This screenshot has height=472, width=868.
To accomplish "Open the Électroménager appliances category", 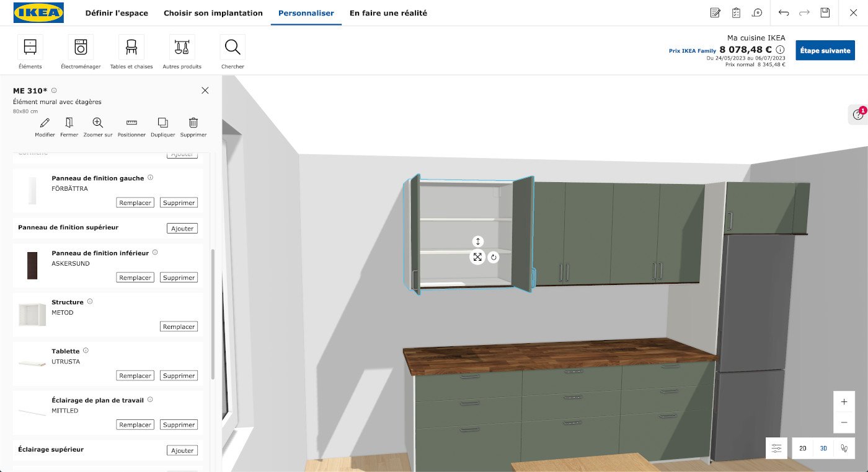I will coord(81,52).
